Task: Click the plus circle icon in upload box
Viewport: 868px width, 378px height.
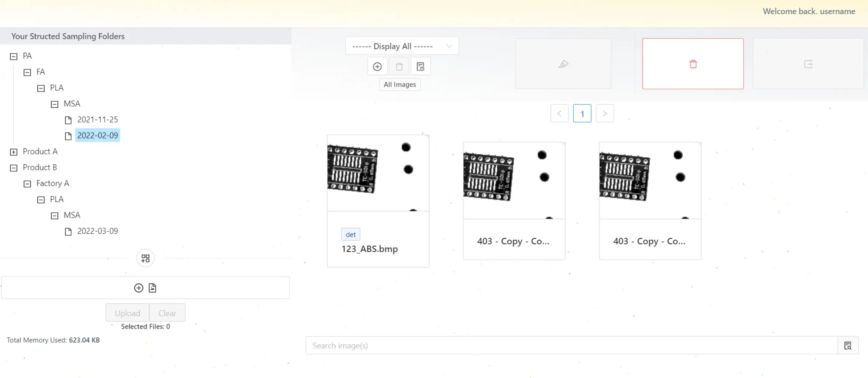Action: point(138,288)
